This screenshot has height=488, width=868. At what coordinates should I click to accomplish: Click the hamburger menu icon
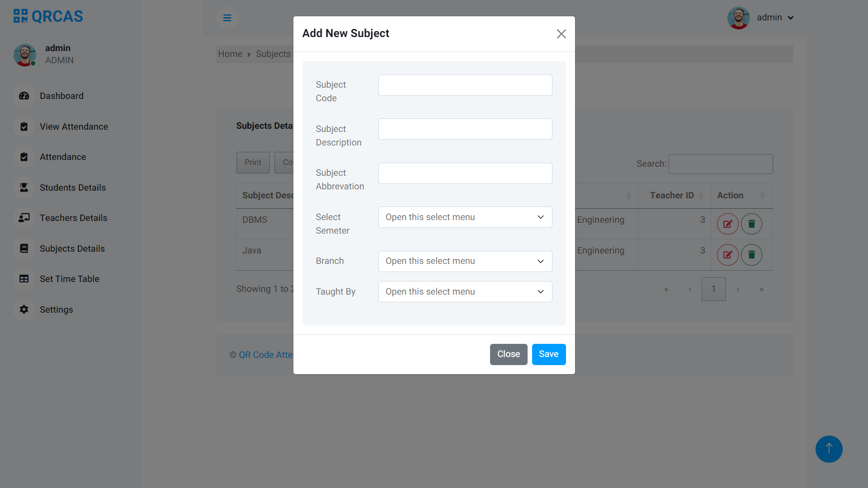pos(227,18)
